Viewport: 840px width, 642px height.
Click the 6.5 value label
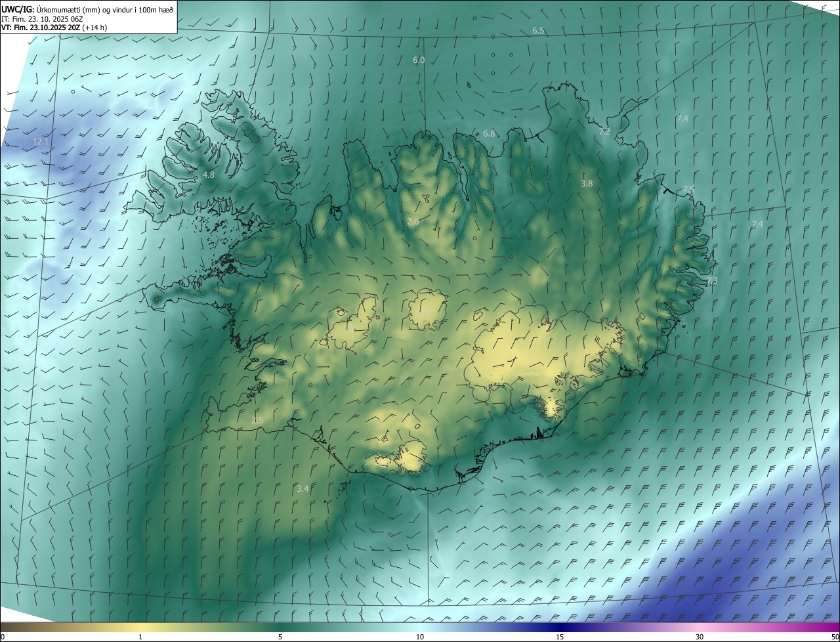pyautogui.click(x=538, y=31)
